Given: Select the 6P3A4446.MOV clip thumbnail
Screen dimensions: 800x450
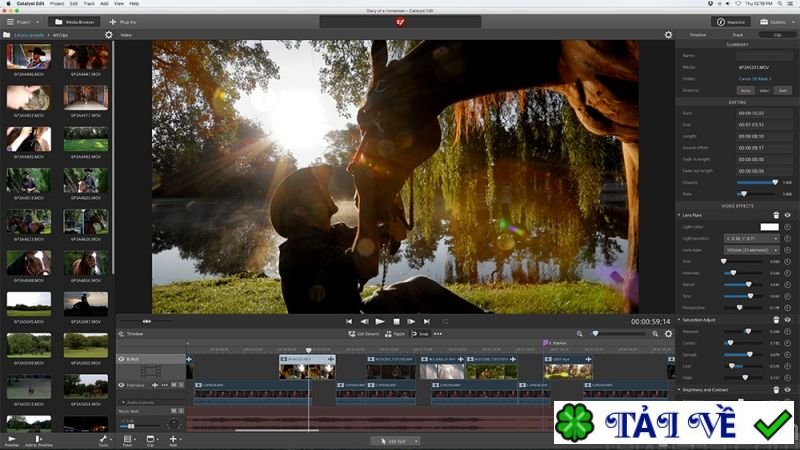Looking at the screenshot, I should coord(29,56).
